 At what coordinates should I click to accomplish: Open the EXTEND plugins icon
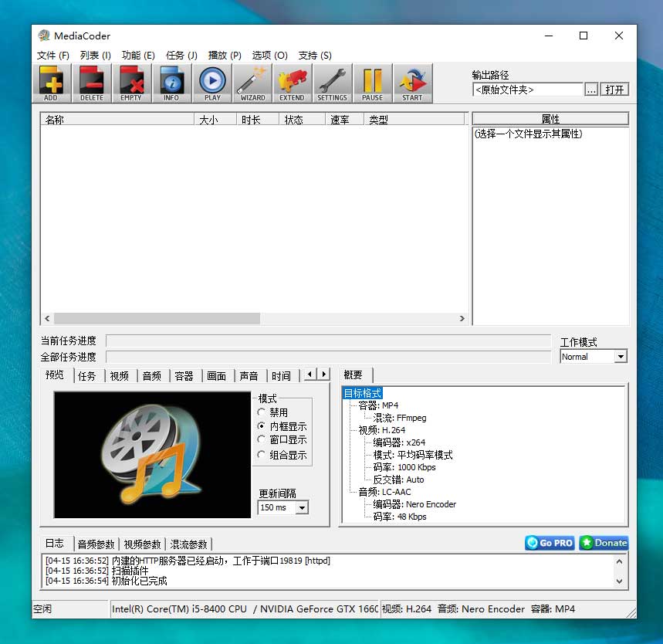pos(293,83)
